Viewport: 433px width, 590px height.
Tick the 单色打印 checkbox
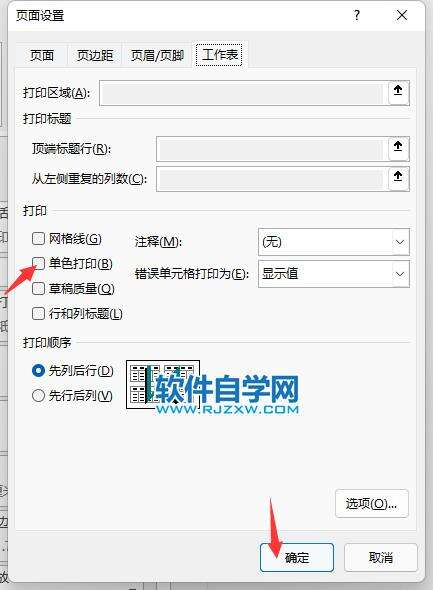(x=38, y=263)
